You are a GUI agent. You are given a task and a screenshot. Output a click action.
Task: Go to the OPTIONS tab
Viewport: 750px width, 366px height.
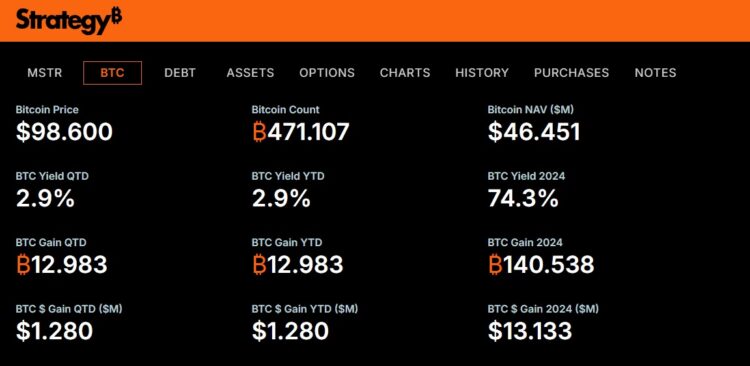tap(327, 73)
